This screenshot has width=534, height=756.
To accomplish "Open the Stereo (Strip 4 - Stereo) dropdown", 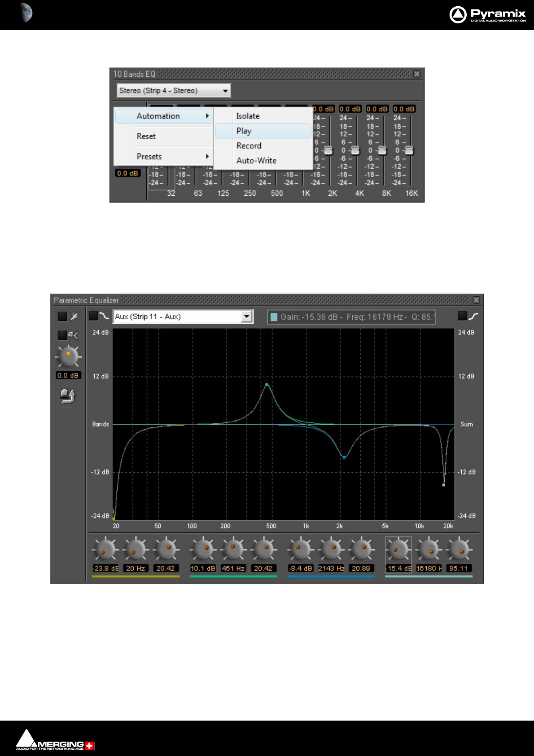I will [x=174, y=91].
